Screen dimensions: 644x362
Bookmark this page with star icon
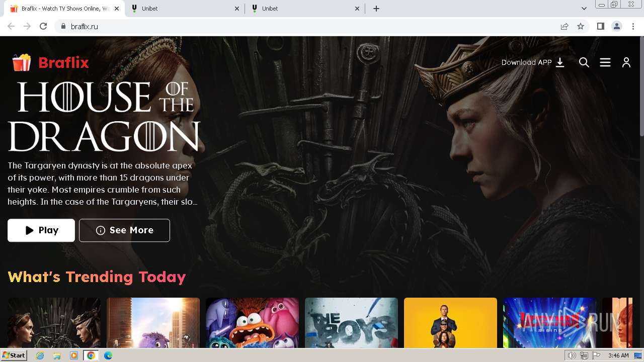point(581,26)
